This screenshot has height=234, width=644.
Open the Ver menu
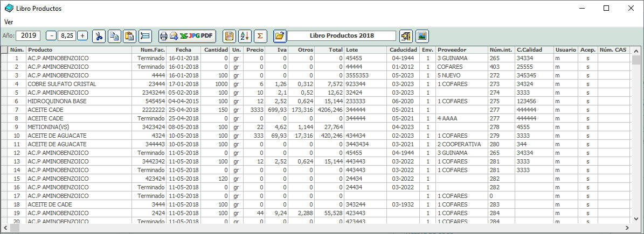pyautogui.click(x=9, y=22)
